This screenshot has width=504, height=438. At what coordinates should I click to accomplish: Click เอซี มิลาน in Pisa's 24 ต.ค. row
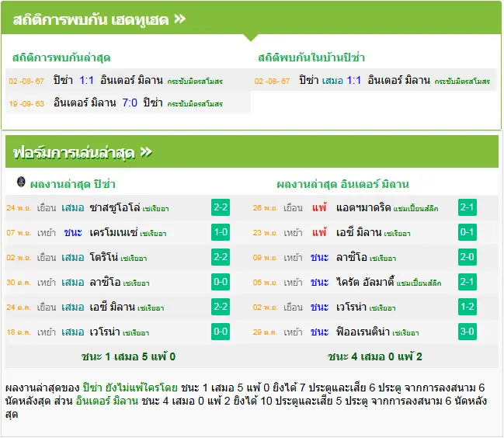tap(113, 307)
